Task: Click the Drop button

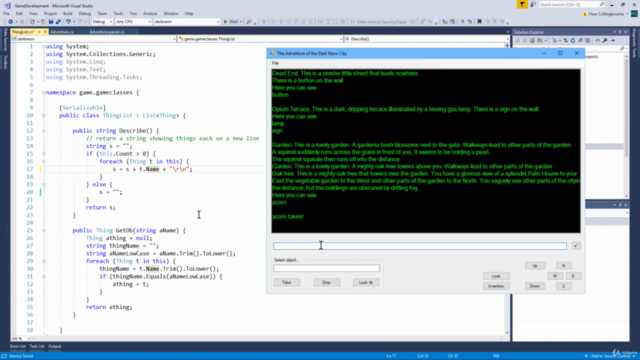Action: 327,282
